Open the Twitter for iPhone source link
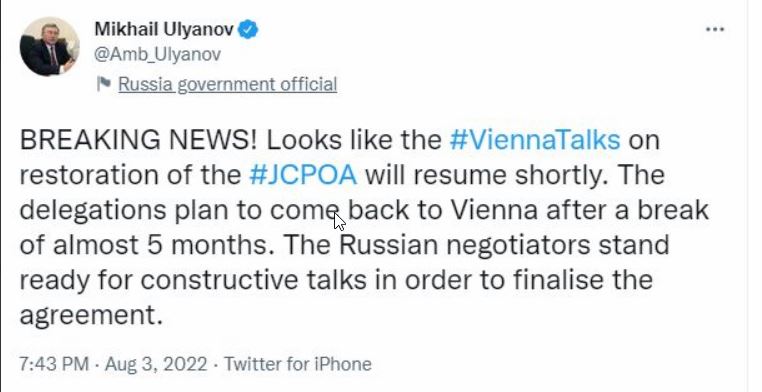 pyautogui.click(x=297, y=364)
